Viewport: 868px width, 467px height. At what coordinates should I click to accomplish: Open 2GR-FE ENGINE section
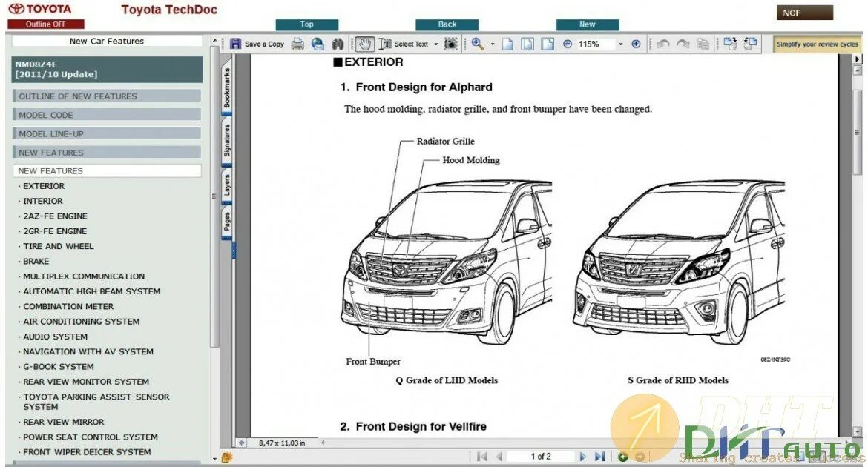coord(56,231)
